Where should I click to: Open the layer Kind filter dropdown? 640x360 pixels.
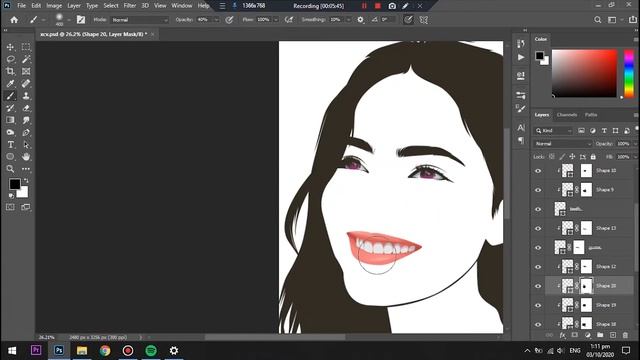tap(554, 131)
